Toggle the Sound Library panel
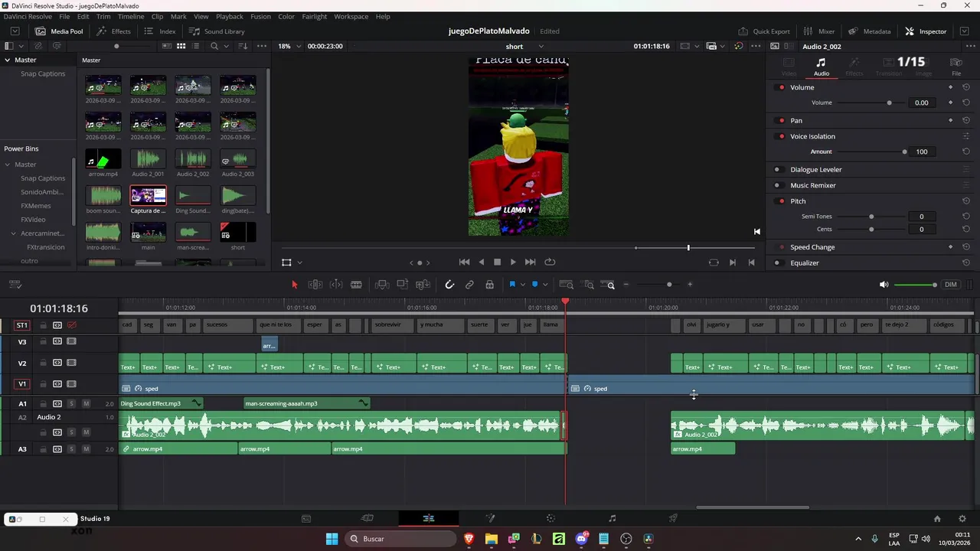Screen dimensions: 980x551 pos(217,31)
